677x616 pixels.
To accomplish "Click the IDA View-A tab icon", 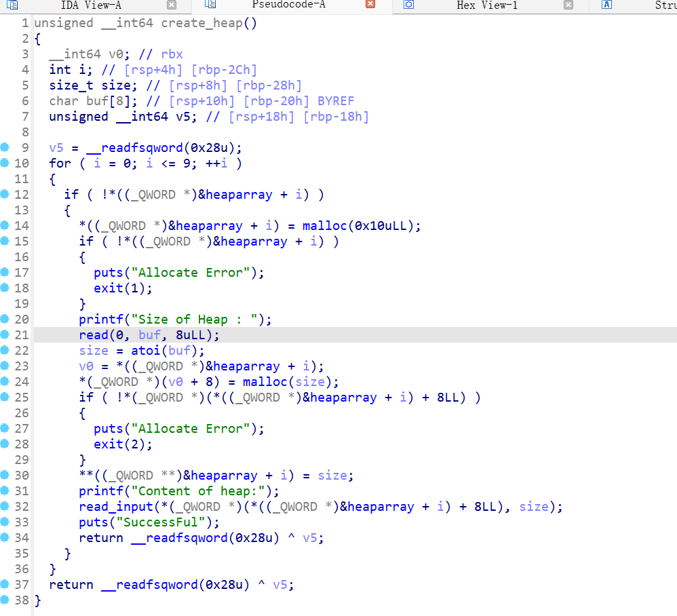I will tap(12, 5).
